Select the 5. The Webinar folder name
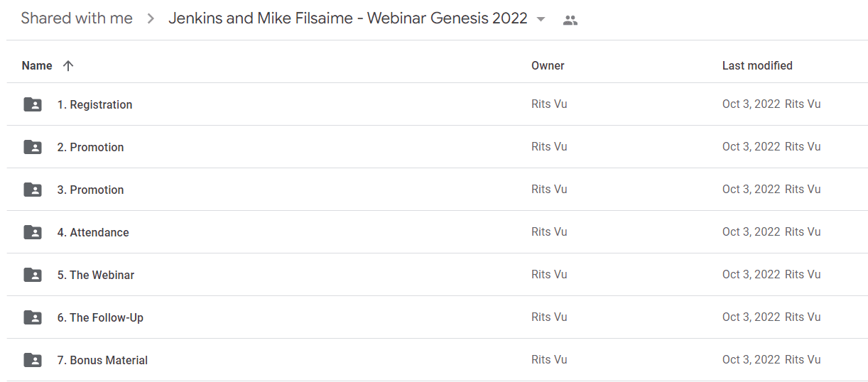This screenshot has height=382, width=868. tap(96, 275)
